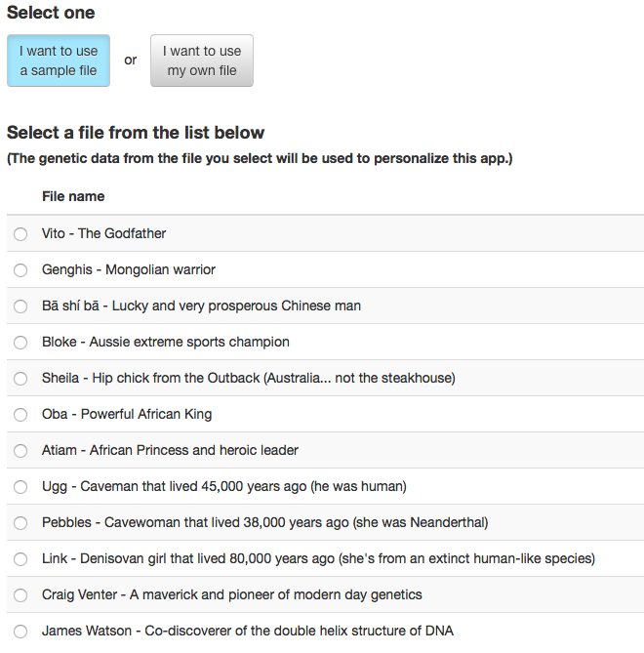Select the Link - Denisovan girl radio button
Viewport: 644px width, 653px height.
click(20, 559)
